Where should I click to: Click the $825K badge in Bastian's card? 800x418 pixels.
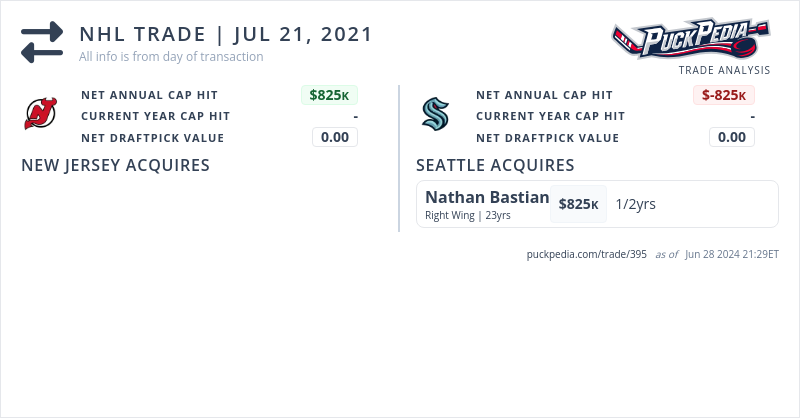coord(578,204)
